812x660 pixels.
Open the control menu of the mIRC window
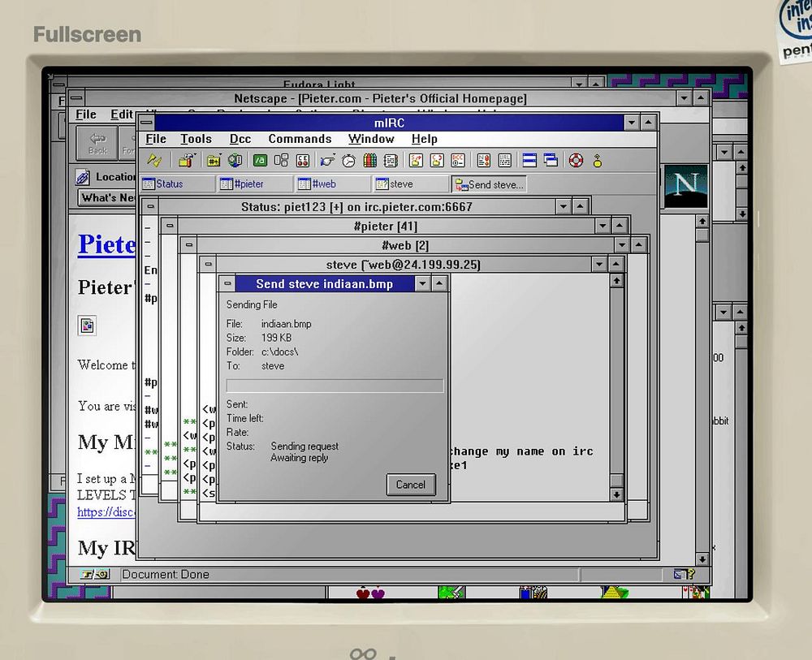coord(146,123)
